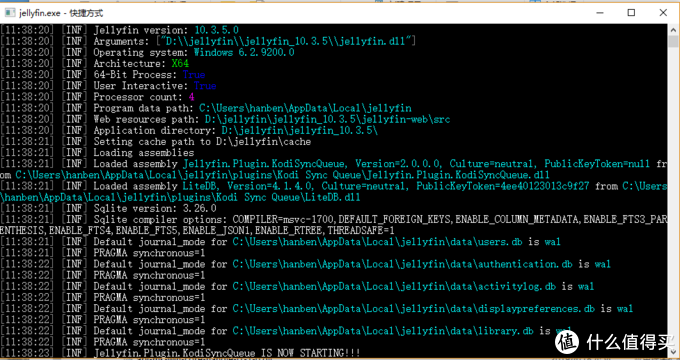Click 'ENABLE_FTS4,ENABLE_FTS5' options continuation line
Viewport: 680px width, 360px height.
[x=197, y=231]
